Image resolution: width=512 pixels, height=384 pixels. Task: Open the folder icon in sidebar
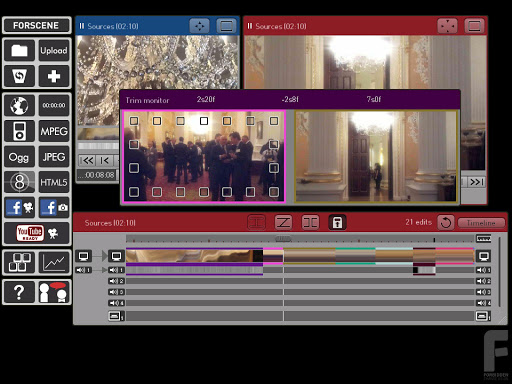click(19, 50)
